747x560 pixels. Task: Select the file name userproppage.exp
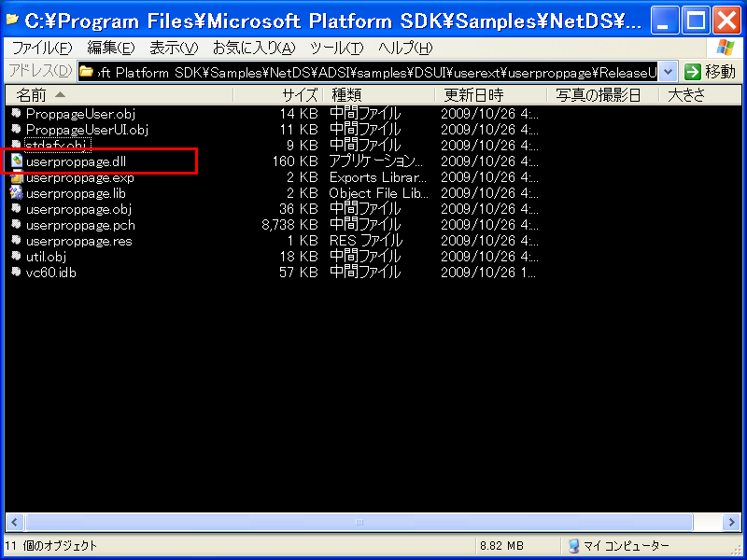click(x=80, y=177)
